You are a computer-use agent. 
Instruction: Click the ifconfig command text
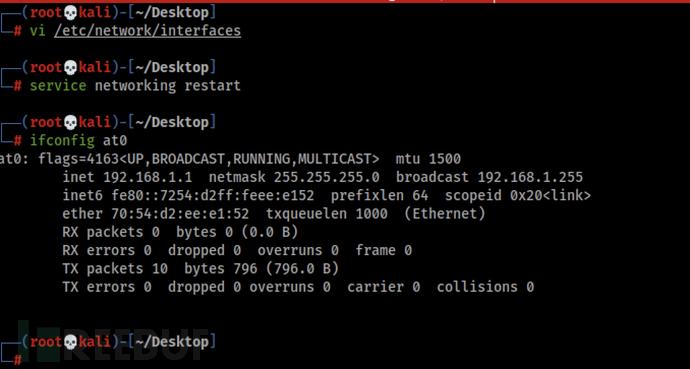coord(62,140)
